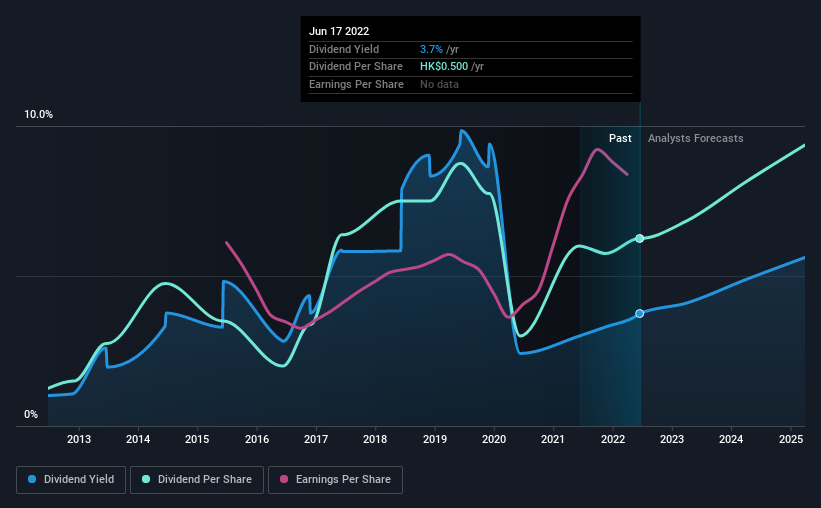Click the 2025 x-axis label
The image size is (821, 508).
pyautogui.click(x=791, y=439)
